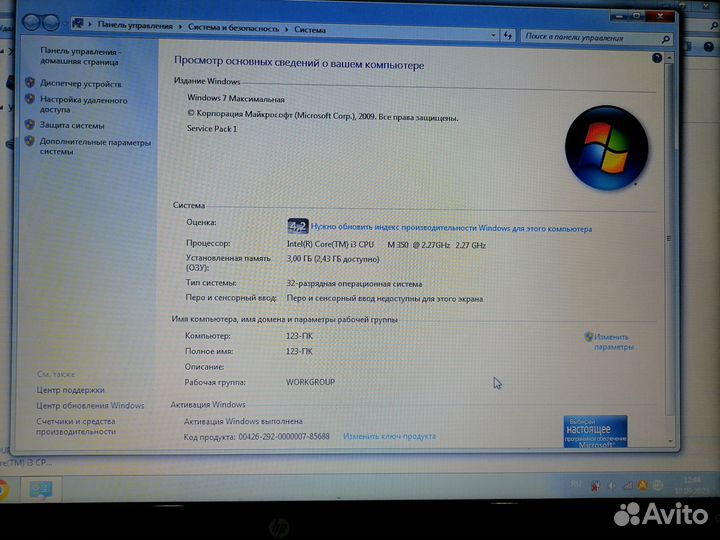The image size is (720, 540).
Task: Click Активация Windows выполнена text
Action: (243, 421)
